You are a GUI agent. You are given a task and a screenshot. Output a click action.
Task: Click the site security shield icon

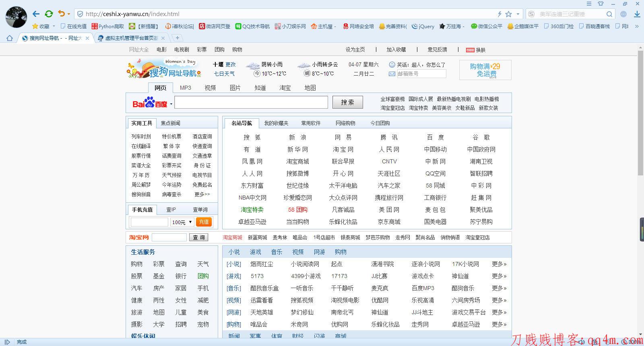tap(80, 14)
